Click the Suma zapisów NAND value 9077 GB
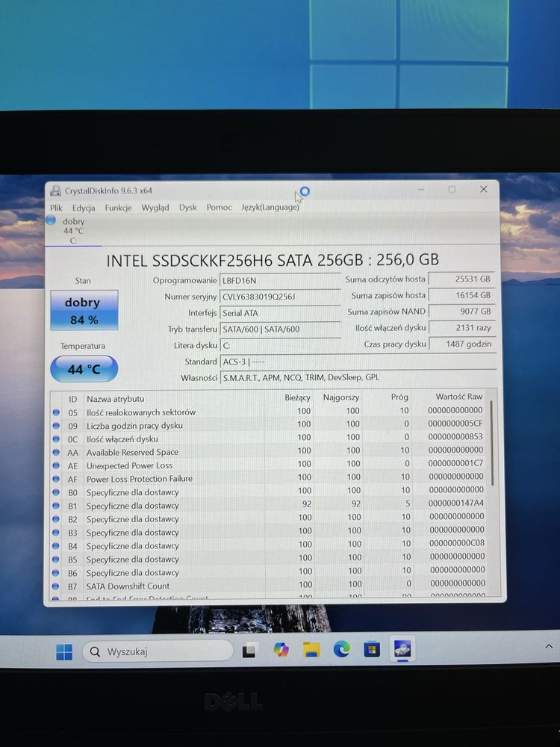560x747 pixels. click(x=461, y=311)
